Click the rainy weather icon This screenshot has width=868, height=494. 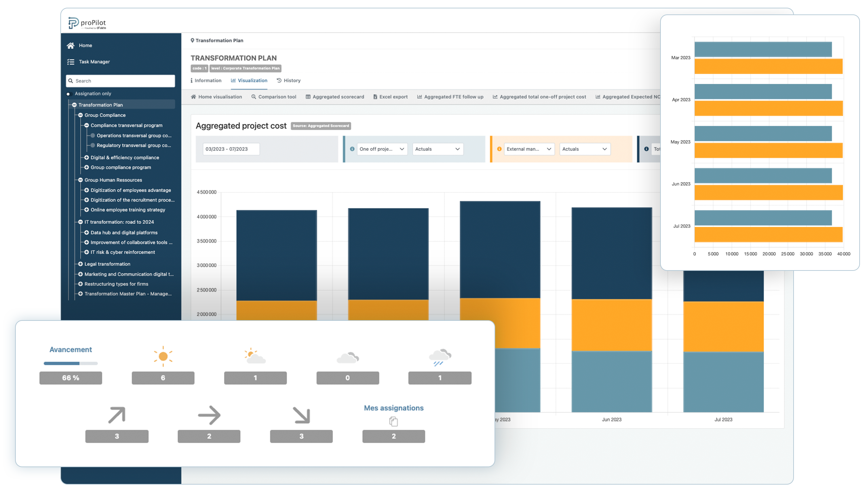[440, 357]
